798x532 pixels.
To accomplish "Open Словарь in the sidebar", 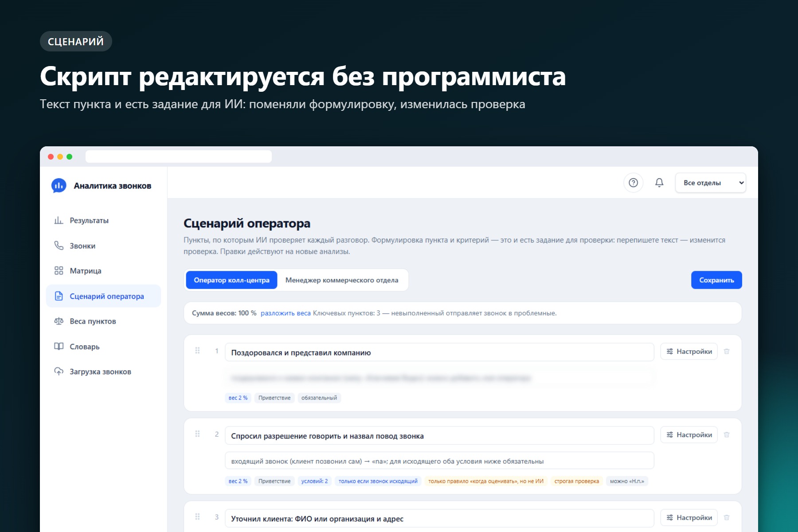I will (x=103, y=347).
